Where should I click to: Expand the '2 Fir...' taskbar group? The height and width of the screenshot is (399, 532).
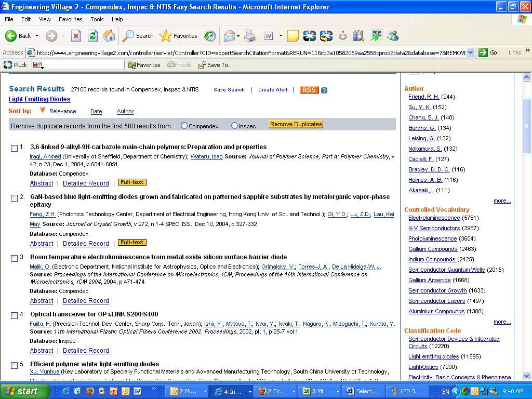click(x=294, y=392)
